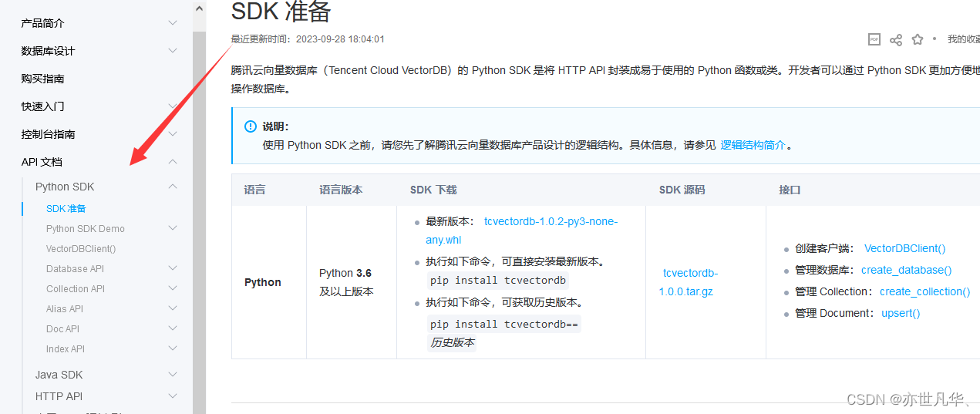Screen dimensions: 980x414
Task: Click the 历史版本 italic code text
Action: pos(453,342)
